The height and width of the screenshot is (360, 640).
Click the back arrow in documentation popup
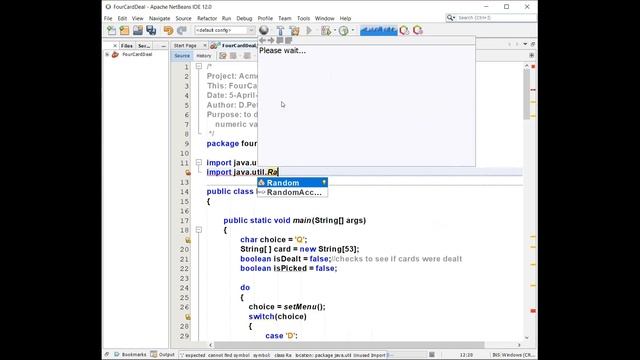point(262,40)
